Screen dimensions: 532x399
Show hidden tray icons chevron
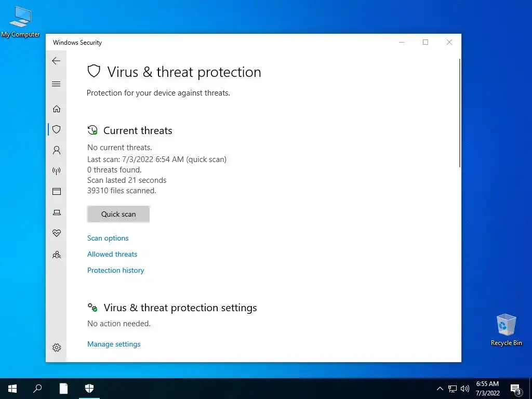tap(440, 389)
